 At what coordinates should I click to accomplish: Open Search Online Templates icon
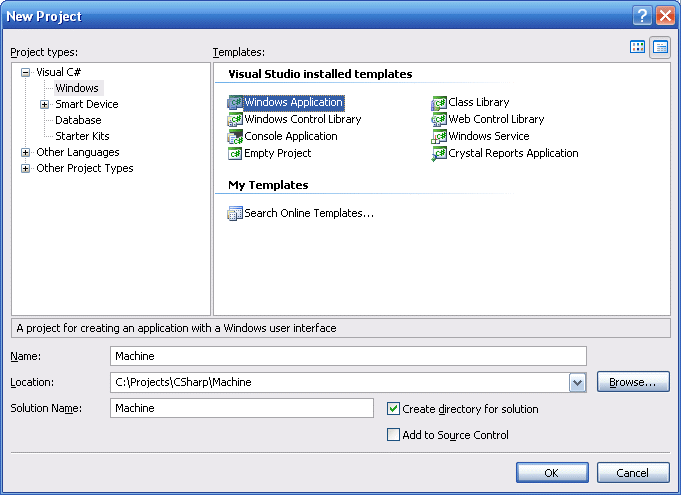coord(236,214)
